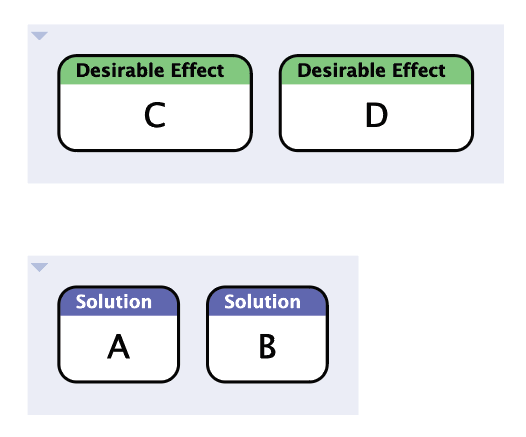
Task: Click group space between entities A and B
Action: tap(193, 334)
